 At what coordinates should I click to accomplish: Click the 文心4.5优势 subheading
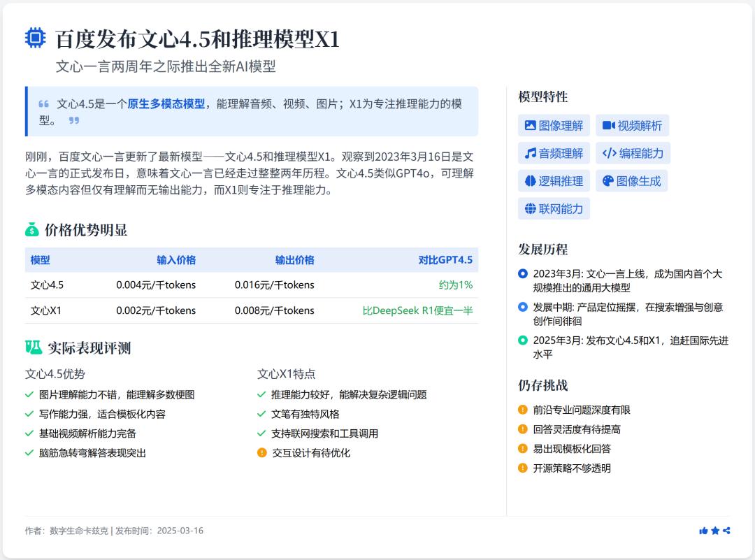coord(55,374)
